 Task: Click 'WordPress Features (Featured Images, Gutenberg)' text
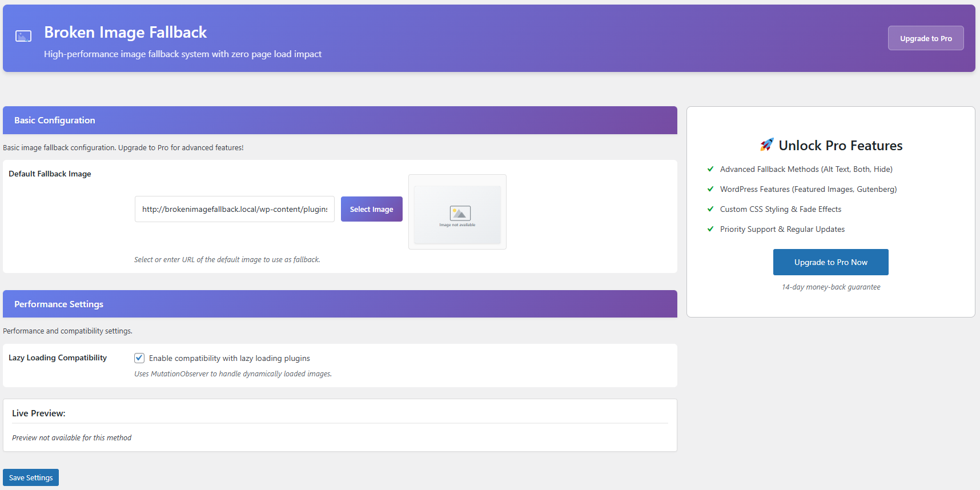point(808,189)
